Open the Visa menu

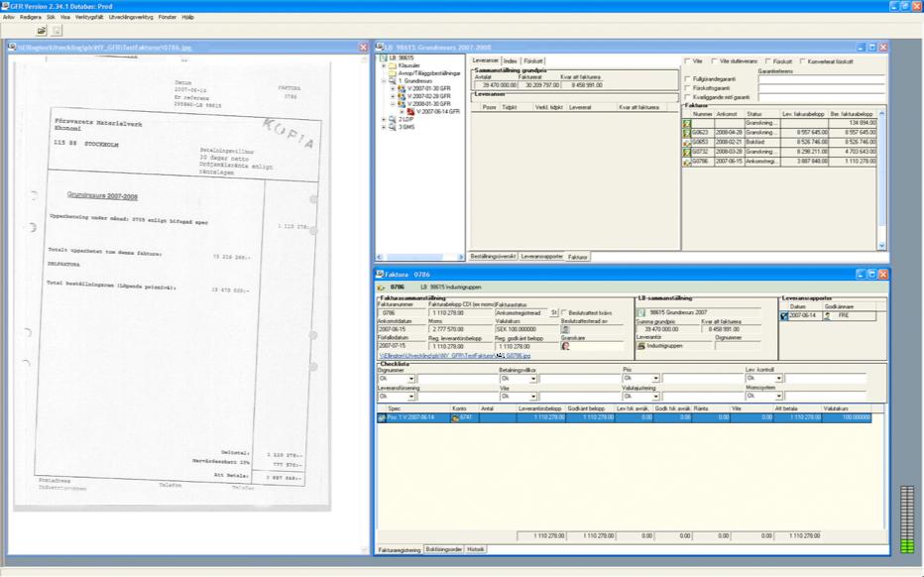tap(65, 17)
